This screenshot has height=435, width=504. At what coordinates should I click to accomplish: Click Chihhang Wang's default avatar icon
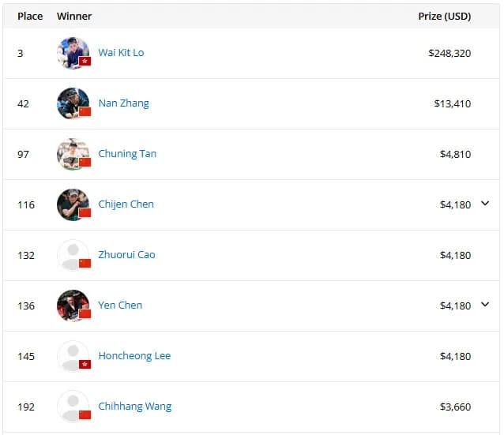(73, 407)
